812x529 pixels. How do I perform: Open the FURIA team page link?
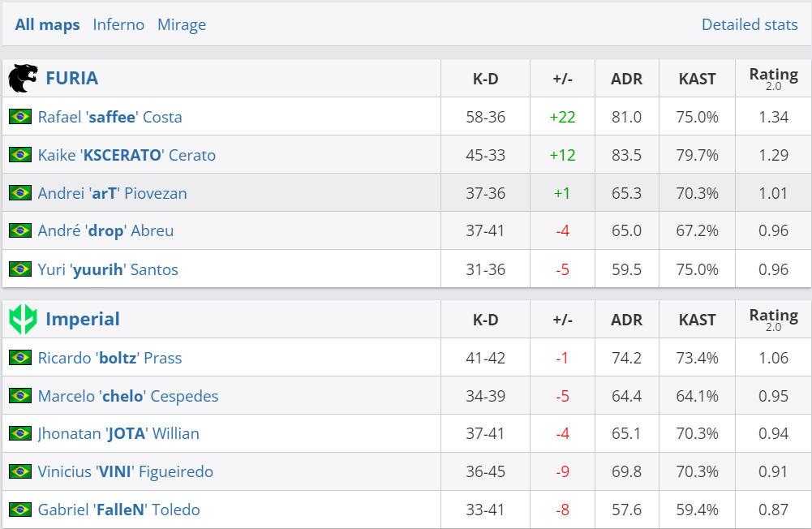pyautogui.click(x=71, y=79)
